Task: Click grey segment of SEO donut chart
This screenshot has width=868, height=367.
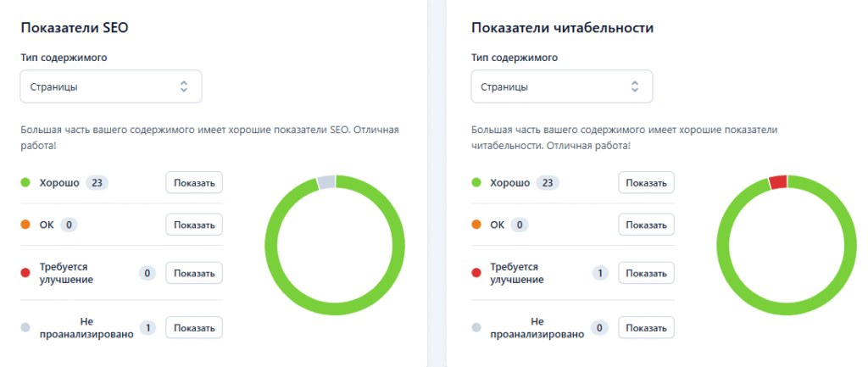Action: 326,181
